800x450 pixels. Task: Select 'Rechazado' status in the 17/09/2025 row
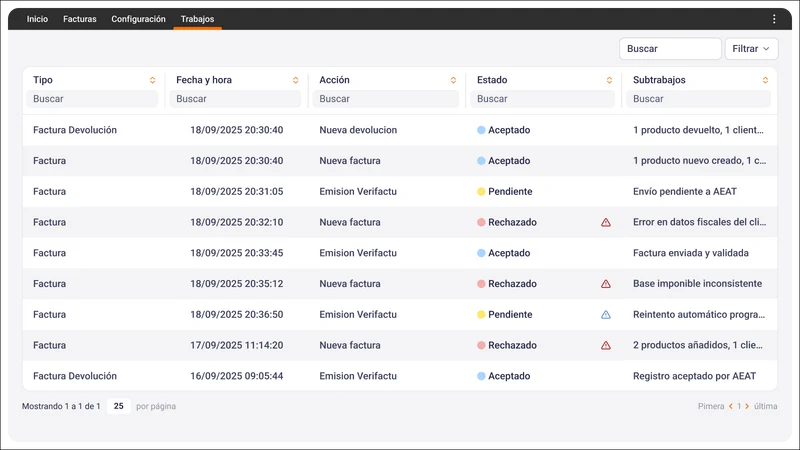coord(512,345)
